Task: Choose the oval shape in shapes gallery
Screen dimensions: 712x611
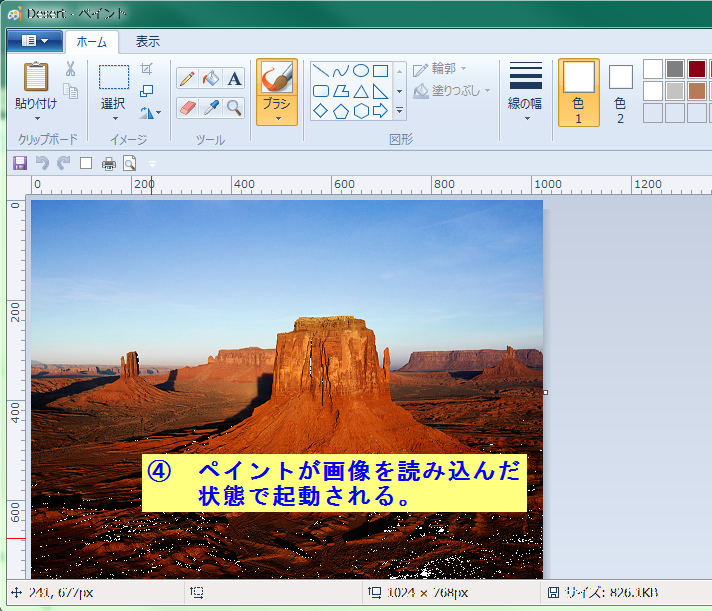Action: coord(360,71)
